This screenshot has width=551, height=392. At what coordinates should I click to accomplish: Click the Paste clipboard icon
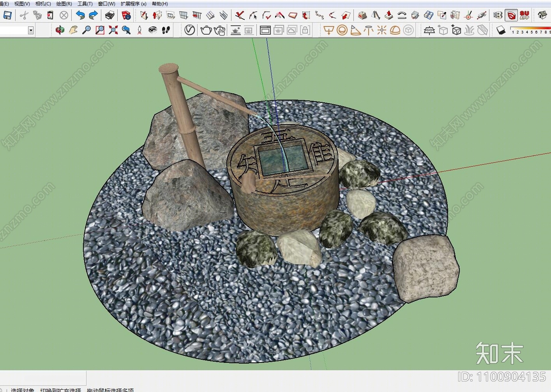[x=50, y=16]
